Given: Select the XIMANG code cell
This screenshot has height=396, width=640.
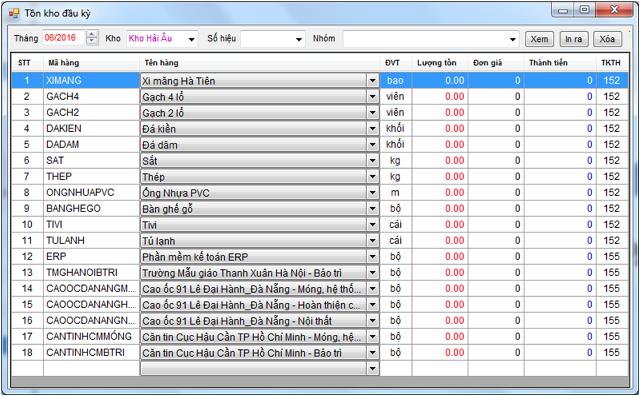Looking at the screenshot, I should pyautogui.click(x=91, y=80).
